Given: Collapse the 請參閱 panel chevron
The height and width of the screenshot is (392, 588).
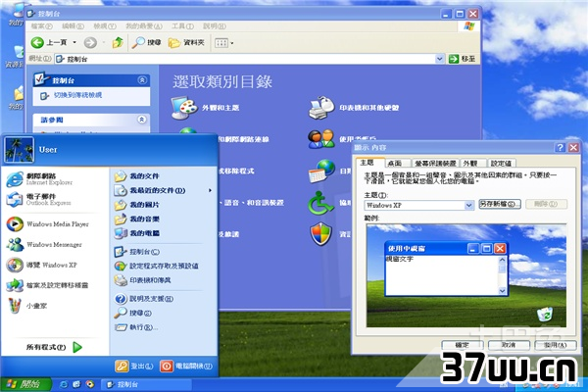Looking at the screenshot, I should pyautogui.click(x=142, y=120).
